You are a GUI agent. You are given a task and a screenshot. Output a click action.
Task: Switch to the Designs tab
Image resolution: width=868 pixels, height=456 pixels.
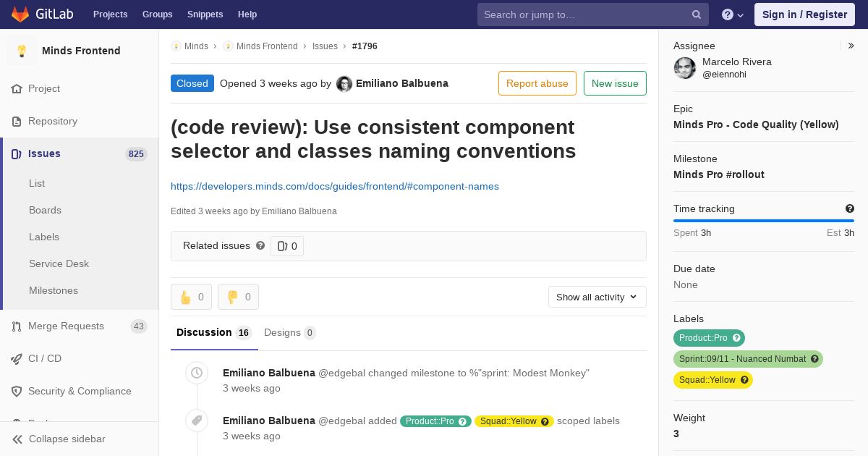(x=289, y=333)
